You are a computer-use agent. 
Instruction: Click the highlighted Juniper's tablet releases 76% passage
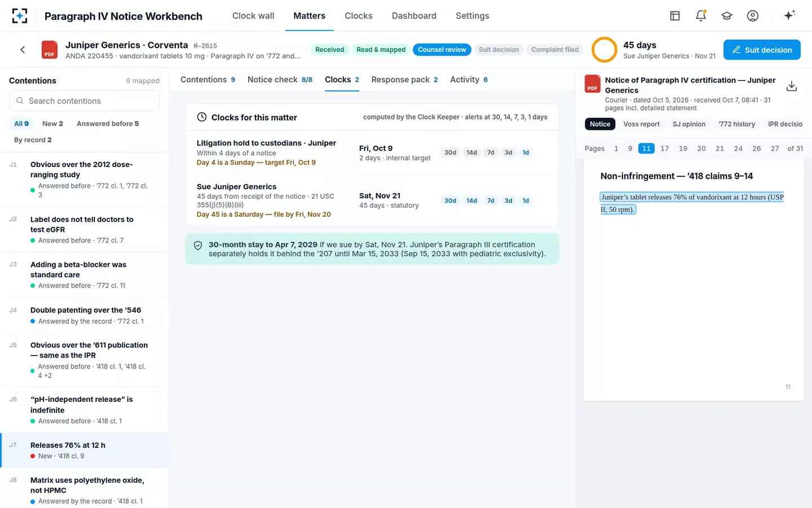[x=692, y=203]
